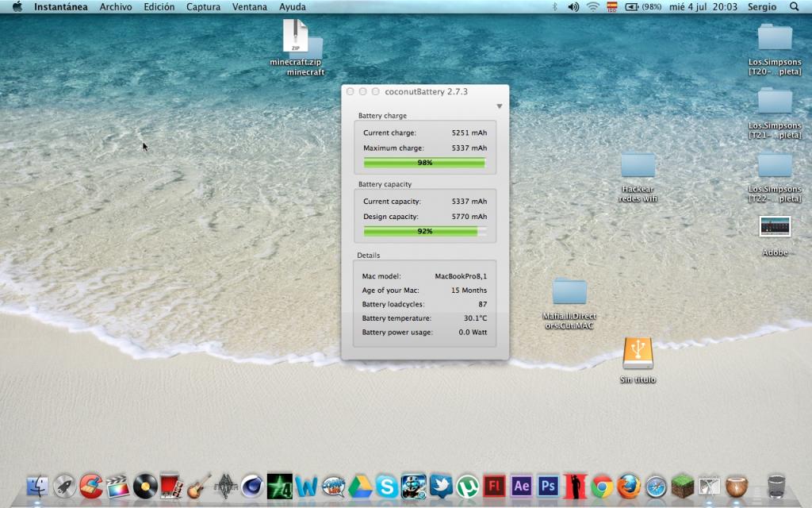Open Adobe Photoshop in the dock
Screen dimensions: 812x508
pyautogui.click(x=549, y=487)
